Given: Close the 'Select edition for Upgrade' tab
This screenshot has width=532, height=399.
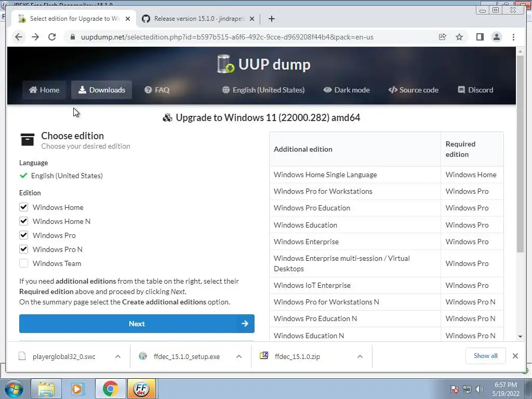Looking at the screenshot, I should click(x=128, y=19).
